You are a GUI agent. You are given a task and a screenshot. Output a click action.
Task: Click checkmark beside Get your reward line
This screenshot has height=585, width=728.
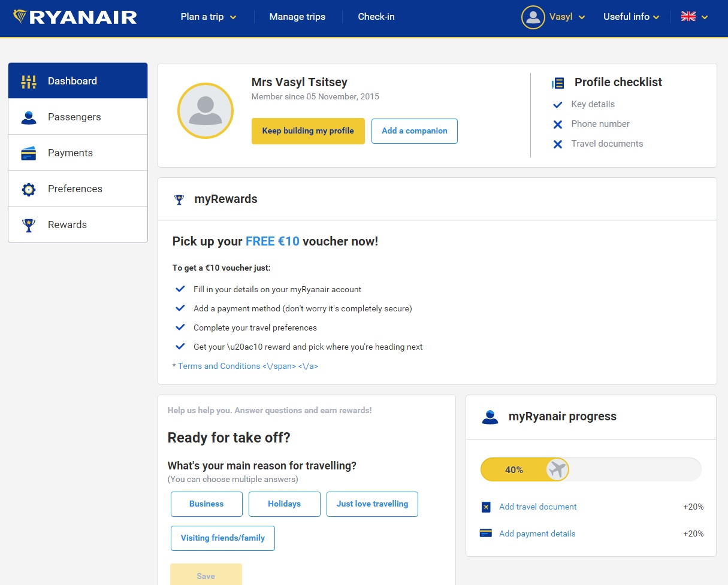click(x=180, y=347)
